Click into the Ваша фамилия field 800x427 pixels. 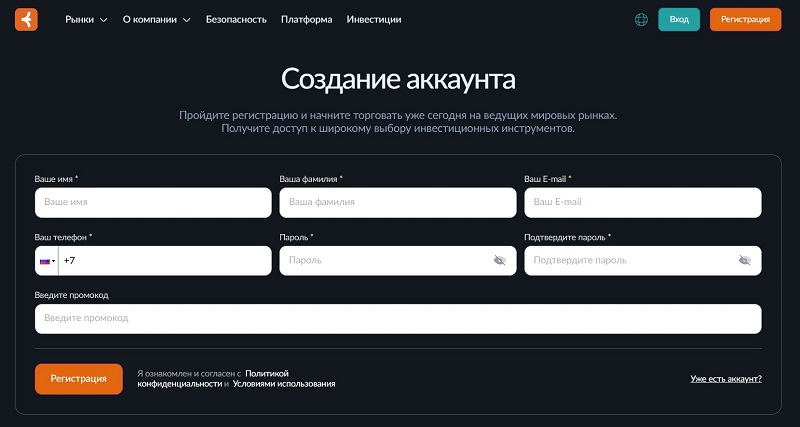tap(398, 202)
